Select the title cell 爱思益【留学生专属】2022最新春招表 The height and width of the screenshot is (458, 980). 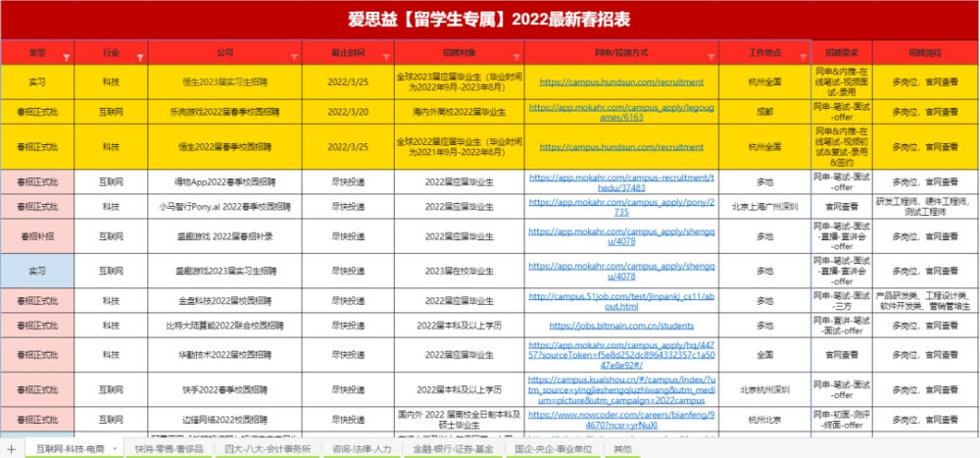click(x=489, y=20)
